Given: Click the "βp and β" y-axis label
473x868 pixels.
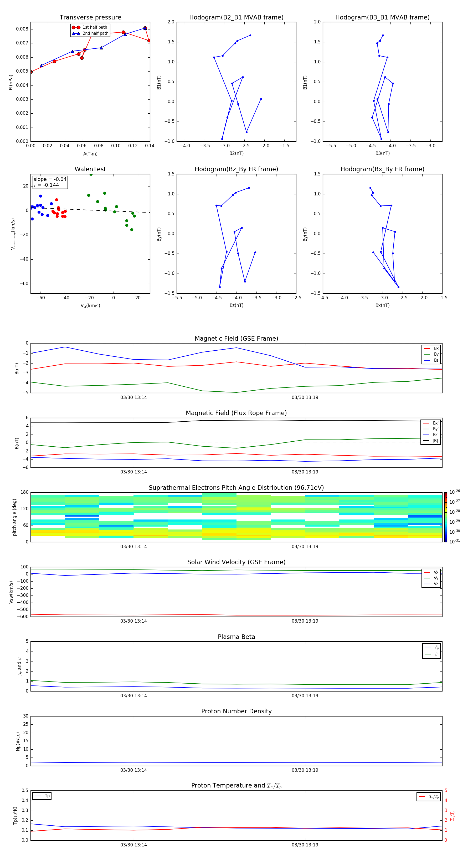Looking at the screenshot, I should (19, 666).
